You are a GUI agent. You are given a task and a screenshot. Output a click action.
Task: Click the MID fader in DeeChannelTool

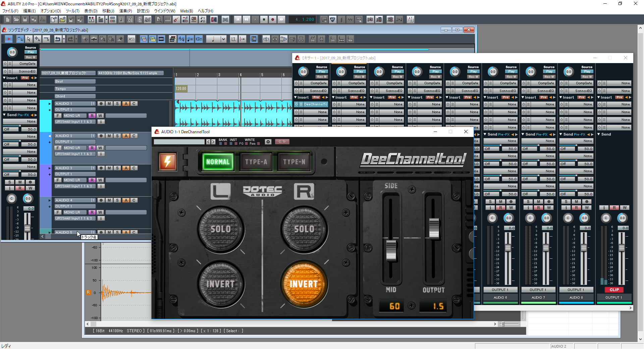(x=391, y=250)
